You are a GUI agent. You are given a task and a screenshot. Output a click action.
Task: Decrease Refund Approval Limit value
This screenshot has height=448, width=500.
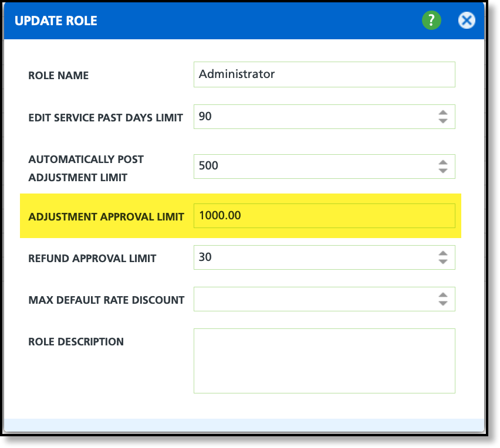point(443,262)
